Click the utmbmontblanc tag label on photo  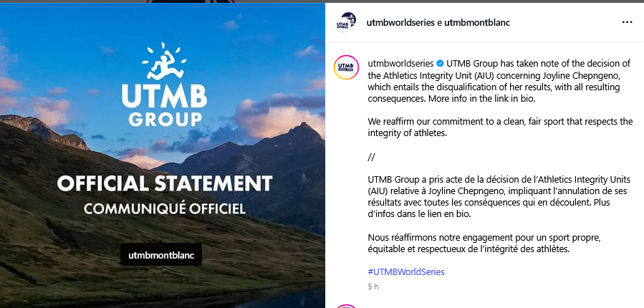161,255
